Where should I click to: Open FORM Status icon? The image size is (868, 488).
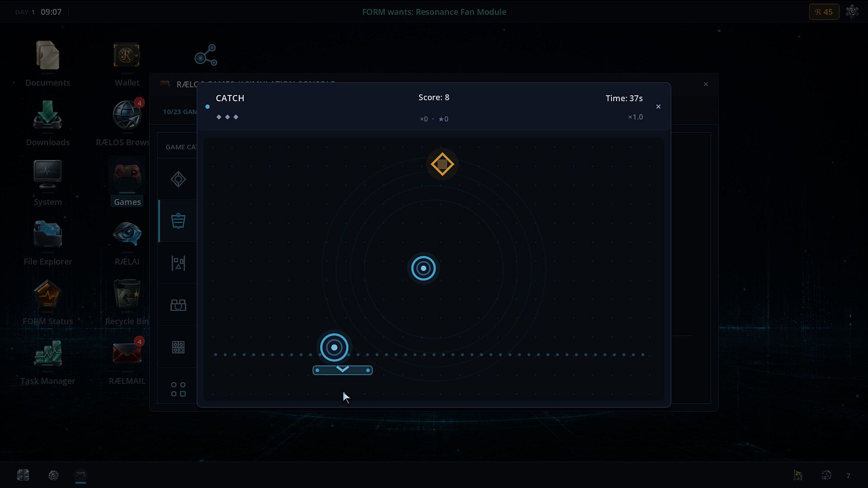(x=47, y=294)
